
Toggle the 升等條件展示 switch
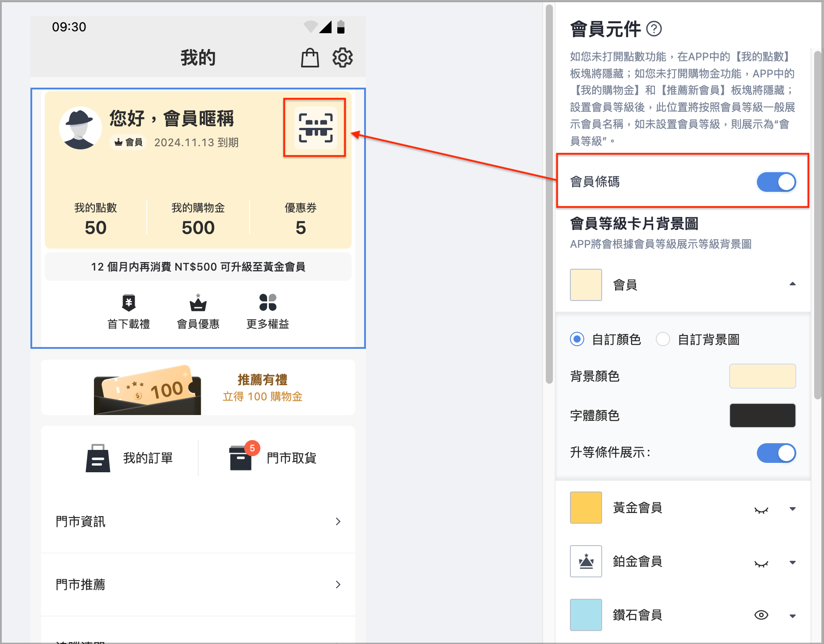[776, 453]
